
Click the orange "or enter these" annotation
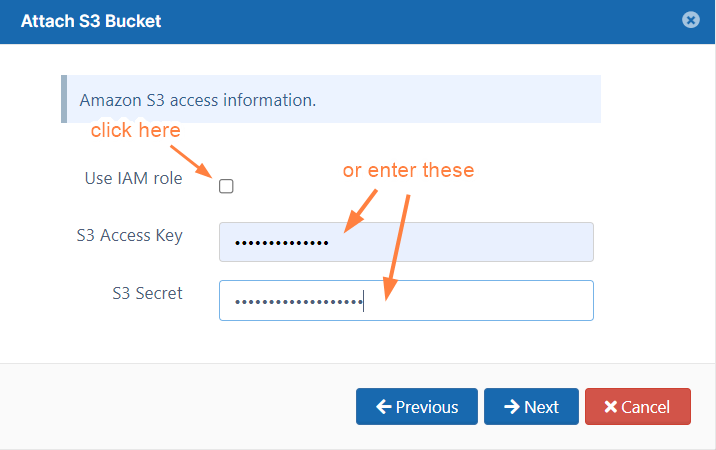point(408,170)
